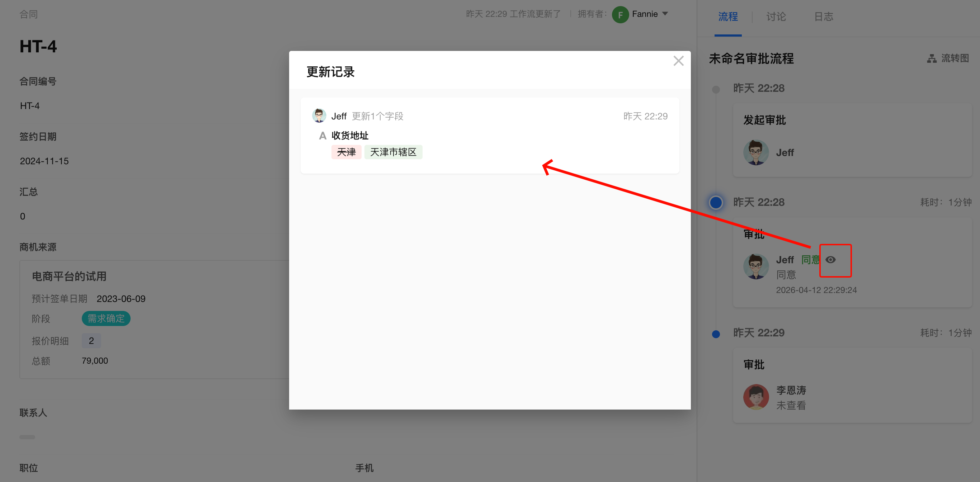Click Jeff's avatar under 发起审批
This screenshot has height=482, width=980.
[755, 152]
